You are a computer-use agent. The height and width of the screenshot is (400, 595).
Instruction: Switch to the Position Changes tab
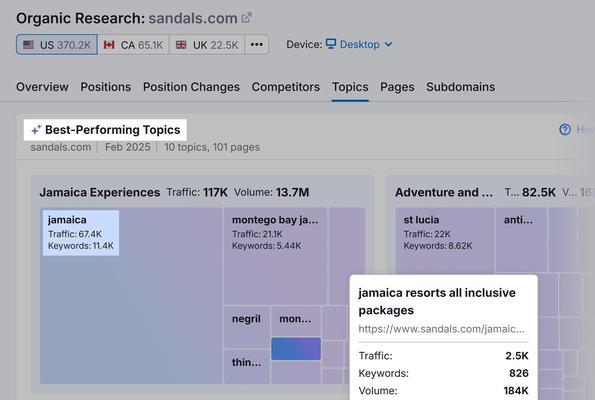click(191, 87)
